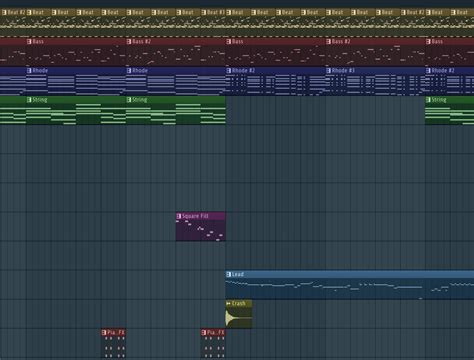Open the Square Fill clip menu icon
This screenshot has height=360, width=474.
coord(179,216)
